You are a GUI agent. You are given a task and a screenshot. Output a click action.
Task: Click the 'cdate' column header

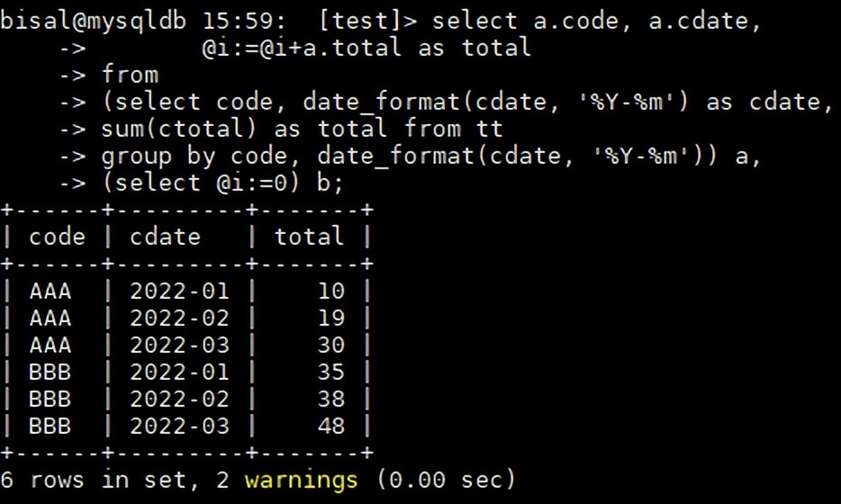coord(165,237)
